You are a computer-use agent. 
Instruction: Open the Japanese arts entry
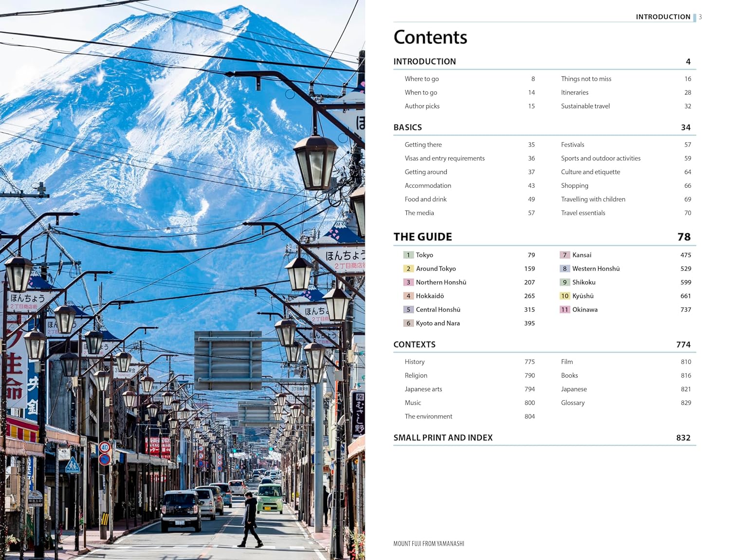coord(423,389)
